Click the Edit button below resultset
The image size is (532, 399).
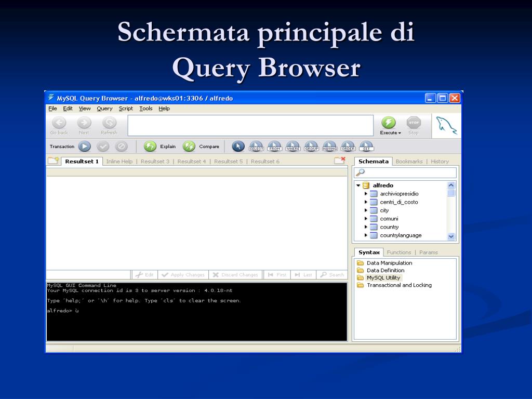(144, 275)
